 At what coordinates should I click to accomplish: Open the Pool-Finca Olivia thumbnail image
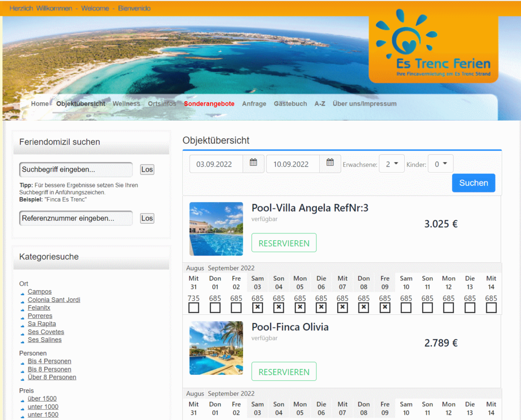tap(216, 348)
